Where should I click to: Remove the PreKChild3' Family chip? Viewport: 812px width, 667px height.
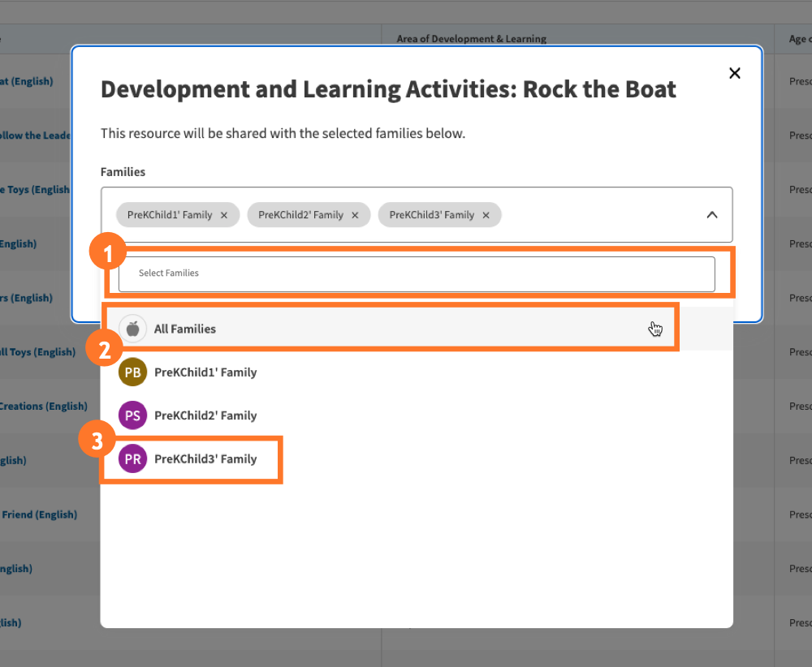pyautogui.click(x=486, y=215)
